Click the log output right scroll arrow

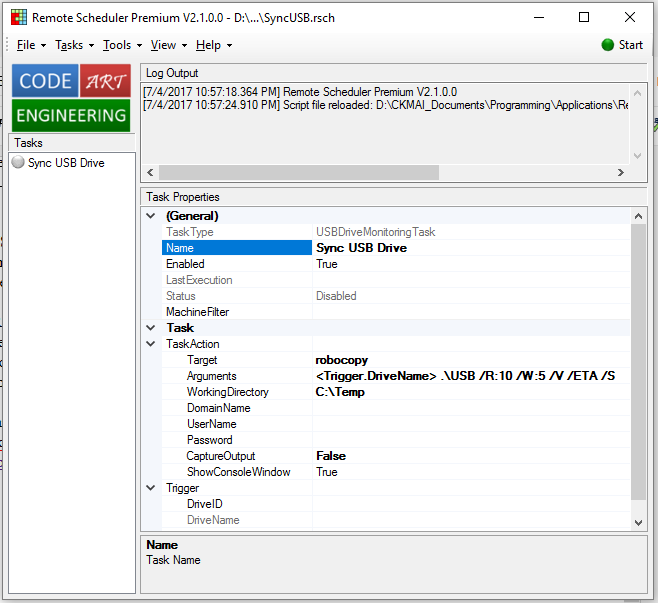621,172
